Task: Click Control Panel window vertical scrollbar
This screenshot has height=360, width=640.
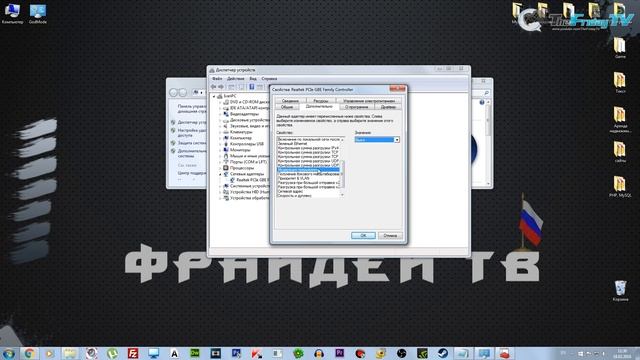Action: pyautogui.click(x=488, y=143)
